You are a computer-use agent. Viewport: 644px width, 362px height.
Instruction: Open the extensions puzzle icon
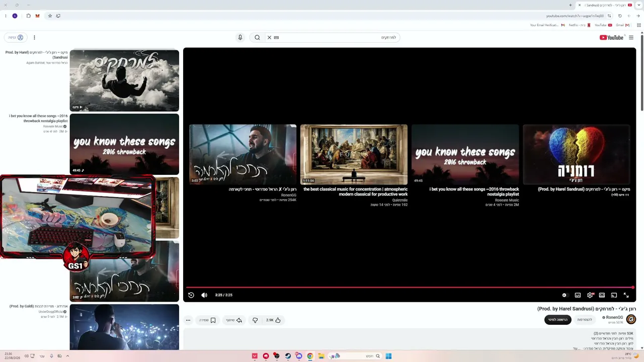28,16
